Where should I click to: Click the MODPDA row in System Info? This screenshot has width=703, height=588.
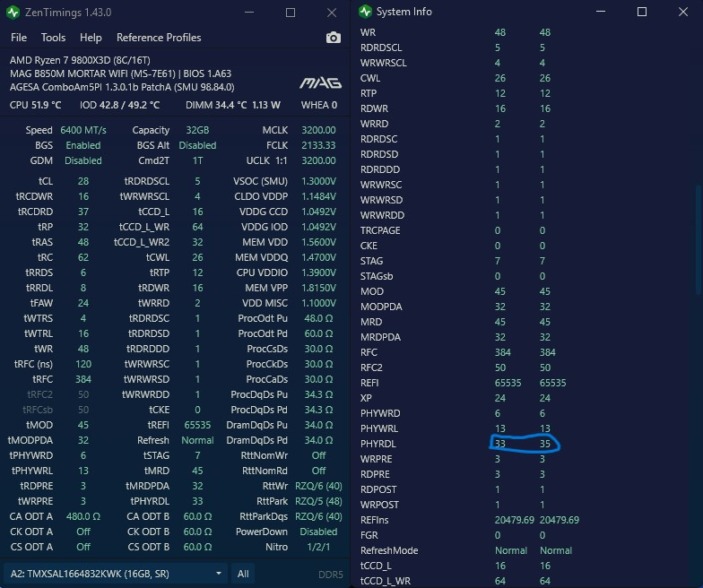456,307
